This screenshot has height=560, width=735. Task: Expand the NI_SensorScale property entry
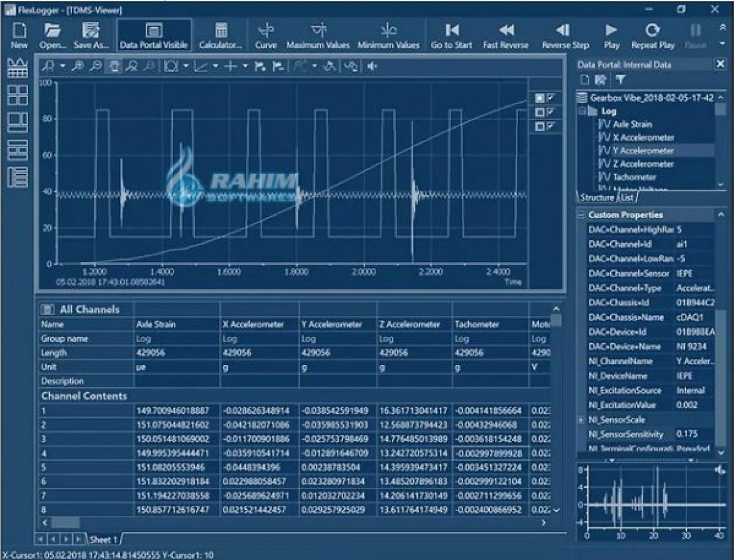[580, 420]
